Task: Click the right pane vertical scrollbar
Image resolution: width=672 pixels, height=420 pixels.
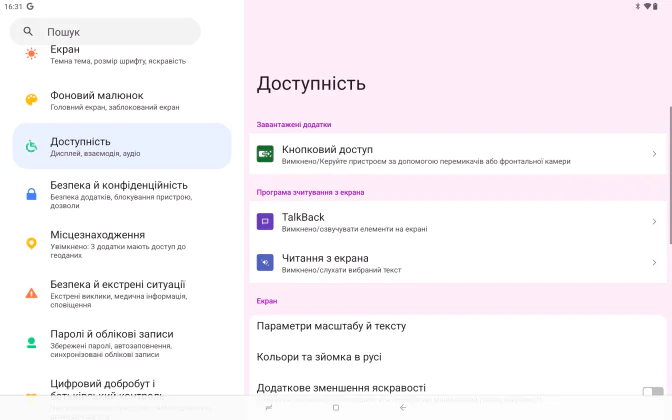Action: tap(670, 176)
